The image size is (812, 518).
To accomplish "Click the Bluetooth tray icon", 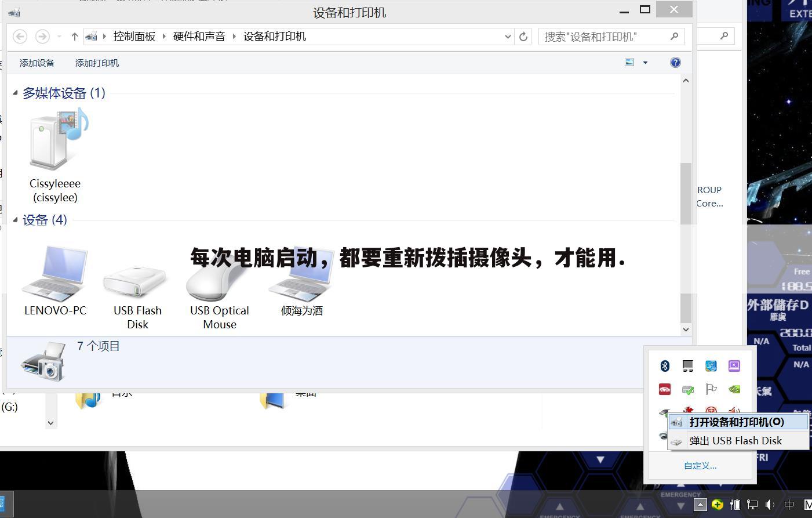I will pos(665,366).
